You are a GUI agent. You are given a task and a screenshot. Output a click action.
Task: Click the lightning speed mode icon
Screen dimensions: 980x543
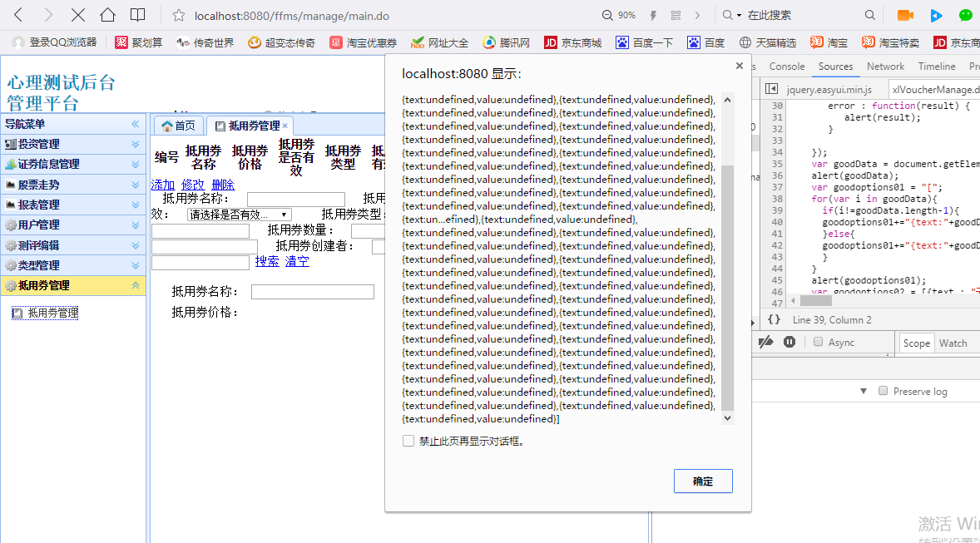(x=653, y=16)
